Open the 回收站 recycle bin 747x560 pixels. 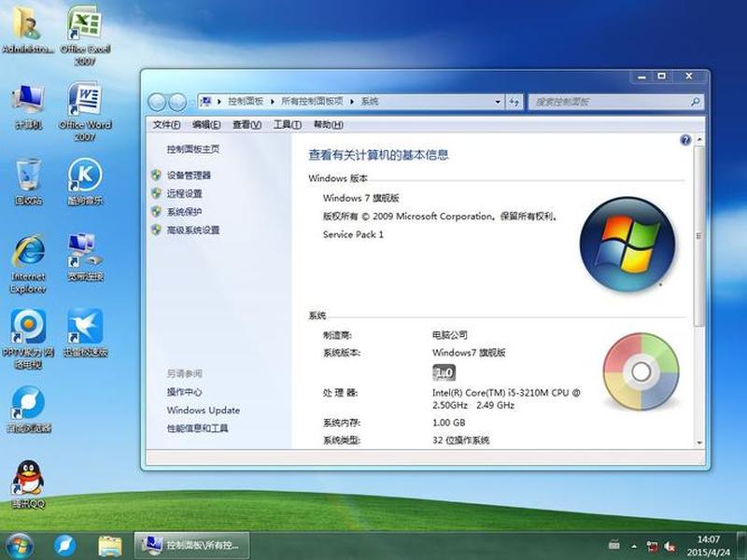pos(28,182)
